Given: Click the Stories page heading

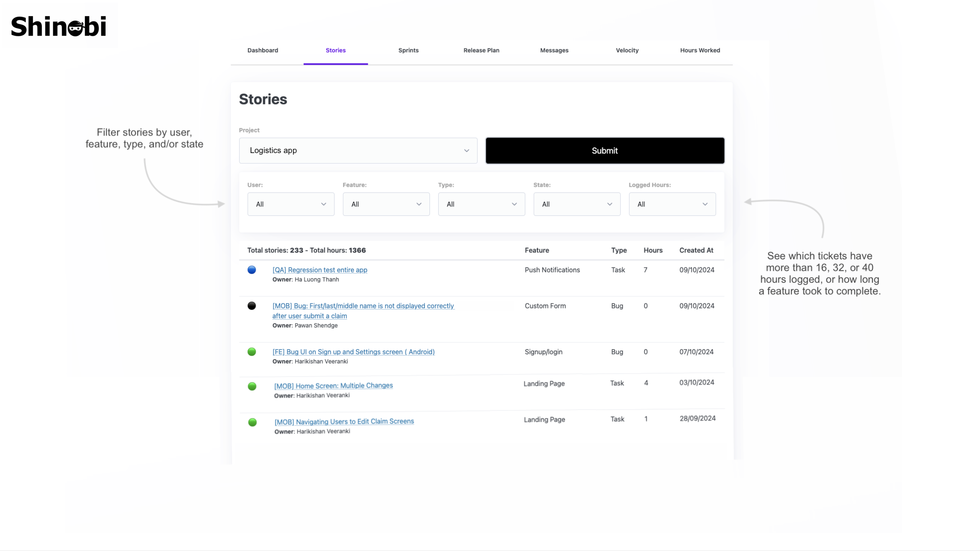Looking at the screenshot, I should click(263, 99).
